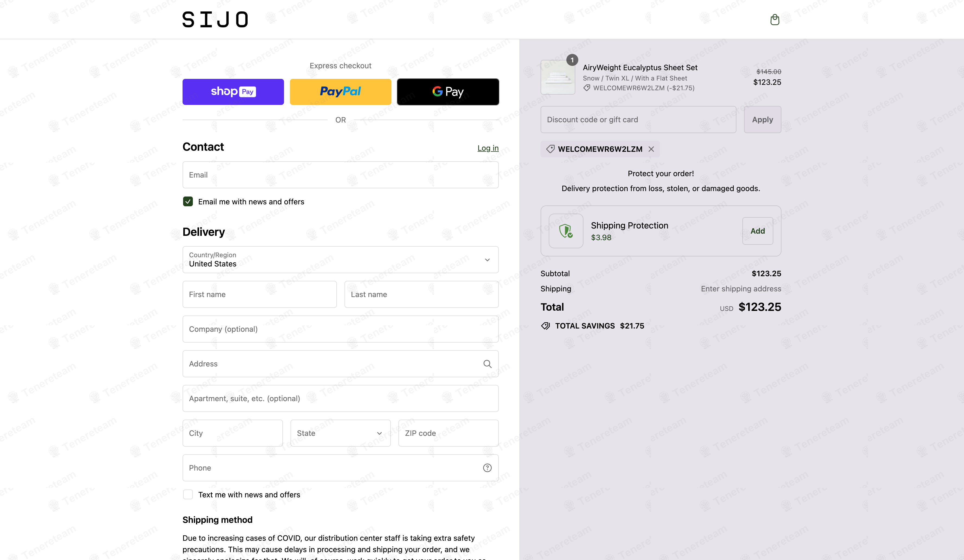Image resolution: width=964 pixels, height=560 pixels.
Task: Click the discount tag icon on WELCOMEWR6W2LZM chip
Action: pos(550,149)
